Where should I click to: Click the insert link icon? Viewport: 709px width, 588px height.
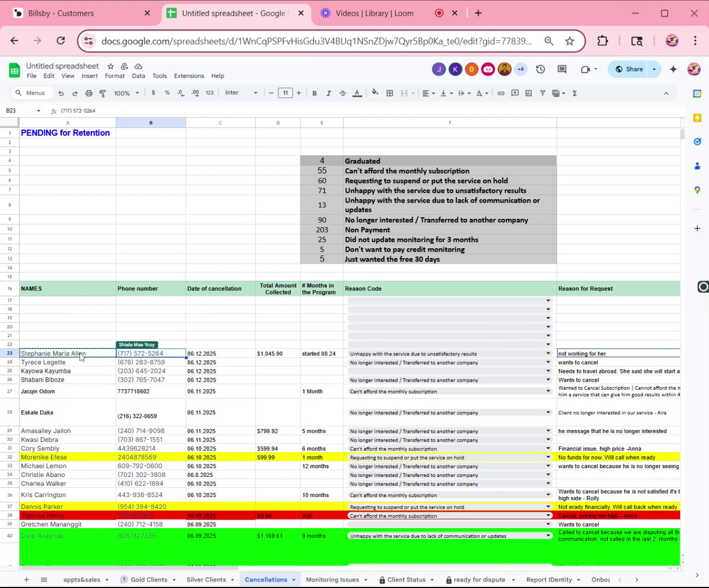tap(501, 93)
